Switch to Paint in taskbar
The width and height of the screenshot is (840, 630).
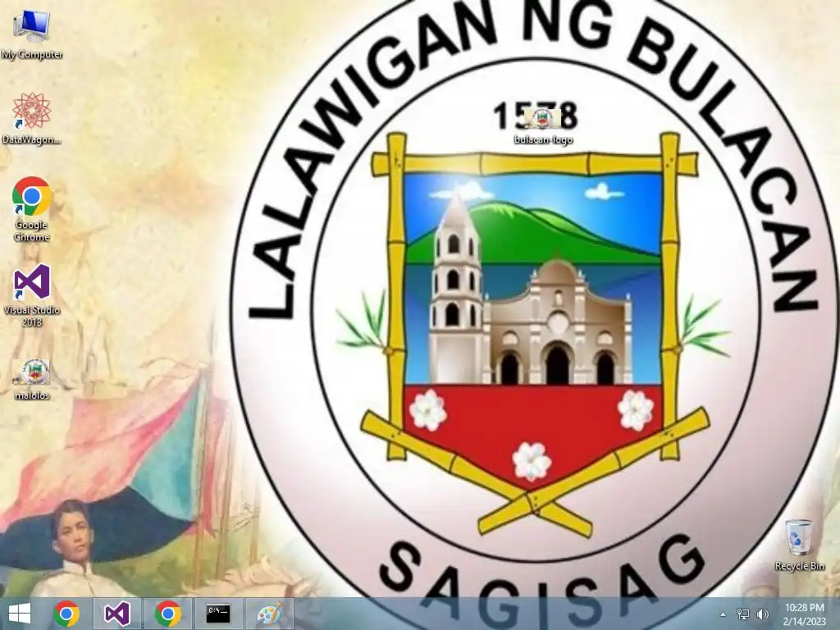click(x=269, y=614)
